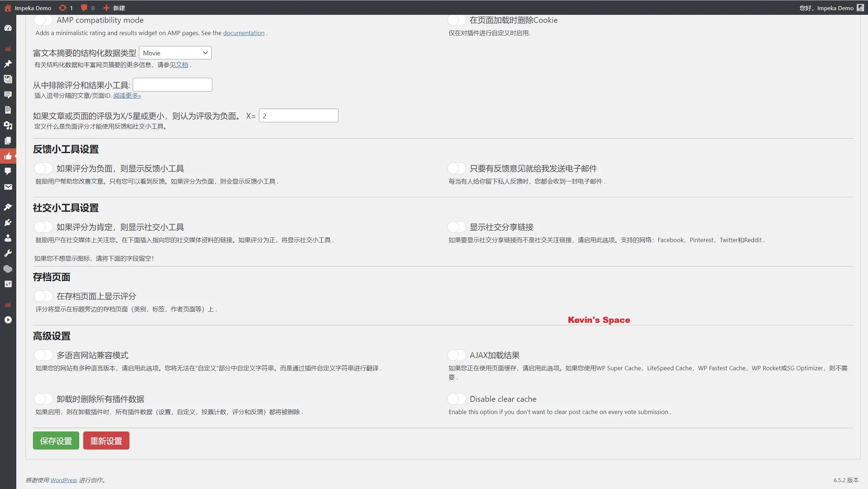Open the documentation link
This screenshot has height=489, width=868.
tap(243, 33)
